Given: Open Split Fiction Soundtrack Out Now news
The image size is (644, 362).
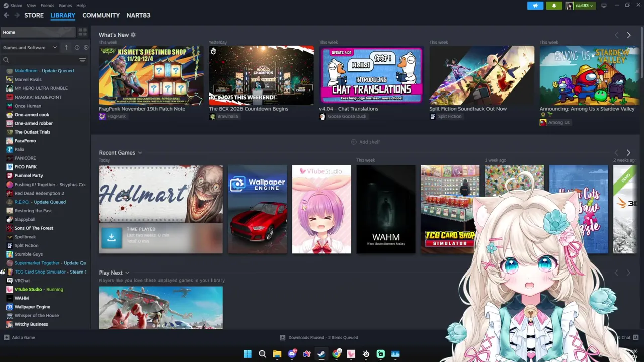Looking at the screenshot, I should [481, 75].
